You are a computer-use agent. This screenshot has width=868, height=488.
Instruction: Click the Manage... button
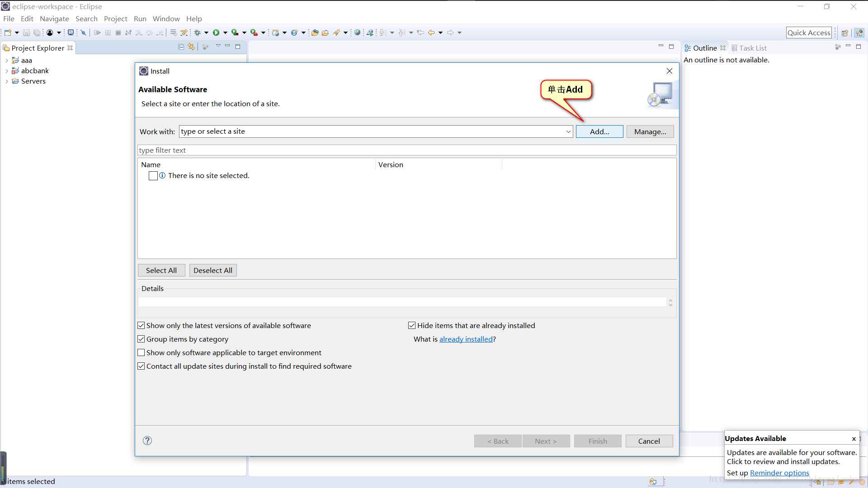650,131
